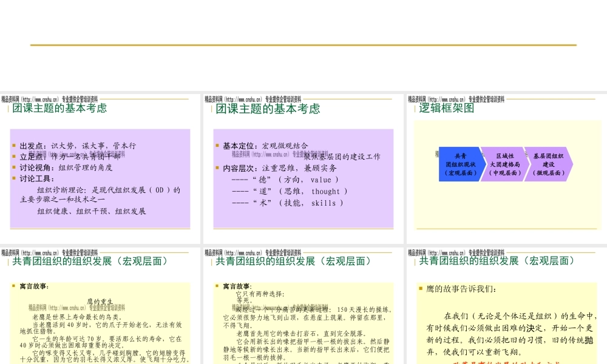
Task: Open the 逻辑框架图 slide thumbnail
Action: pos(507,169)
